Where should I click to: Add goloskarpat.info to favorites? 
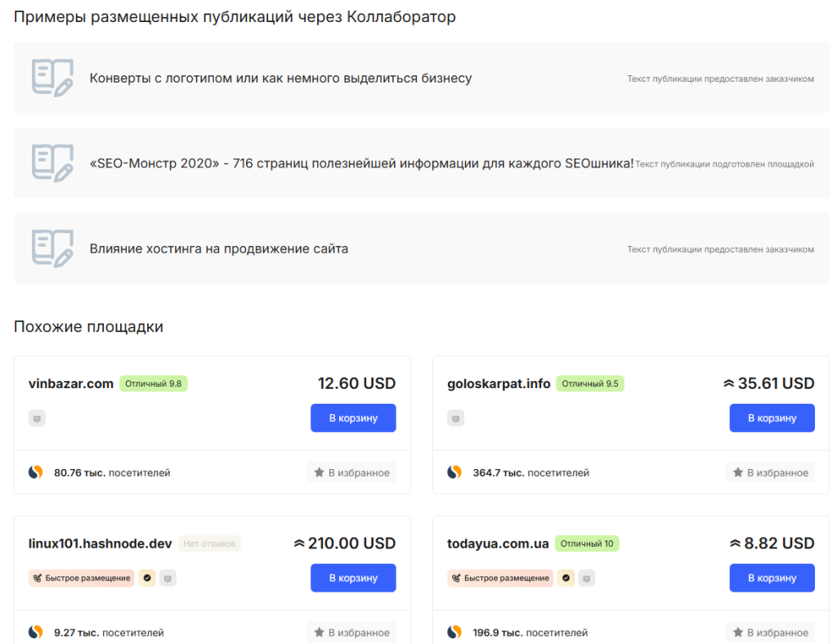coord(770,472)
